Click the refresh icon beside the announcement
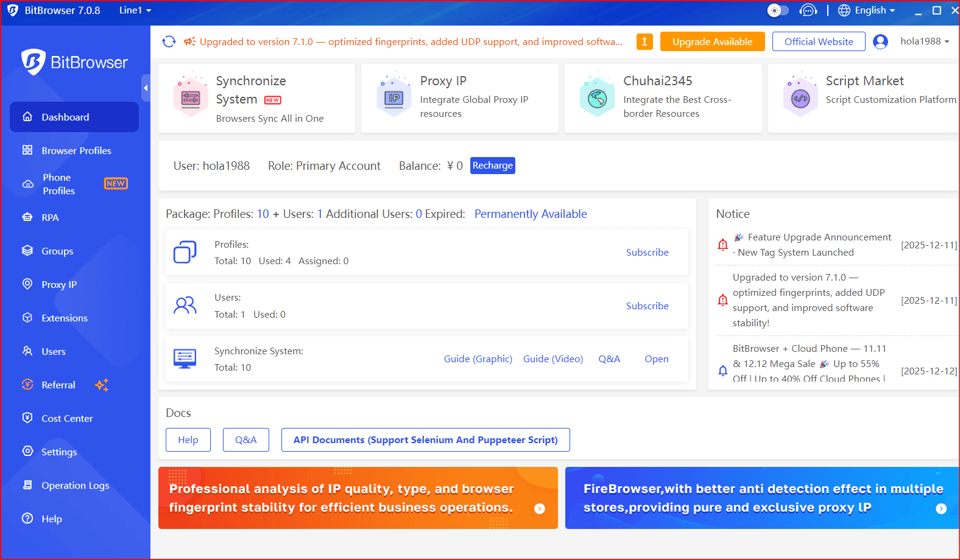Image resolution: width=960 pixels, height=560 pixels. pyautogui.click(x=169, y=41)
